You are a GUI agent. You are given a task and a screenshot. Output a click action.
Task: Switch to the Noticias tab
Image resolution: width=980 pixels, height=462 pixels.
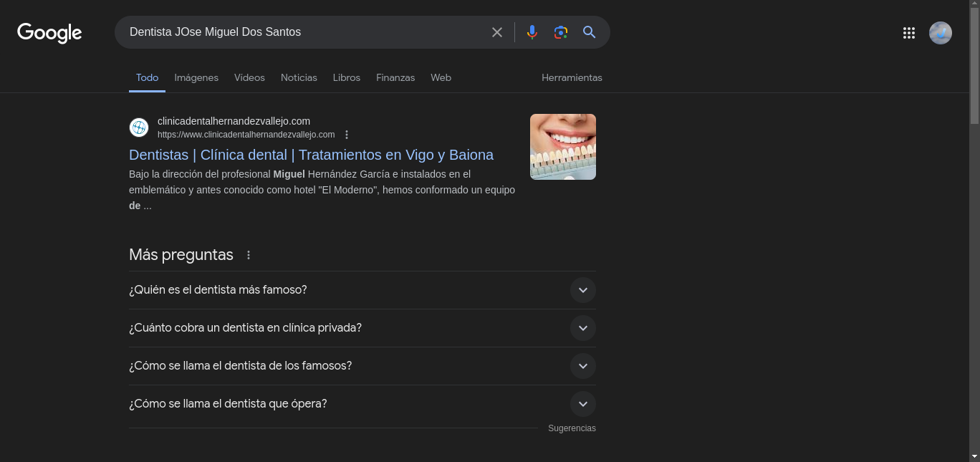point(299,77)
